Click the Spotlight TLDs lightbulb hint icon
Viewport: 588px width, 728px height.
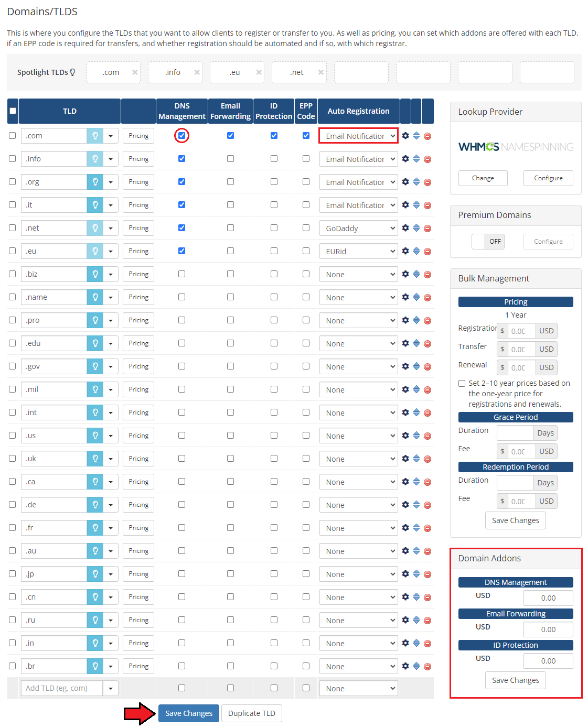[72, 72]
